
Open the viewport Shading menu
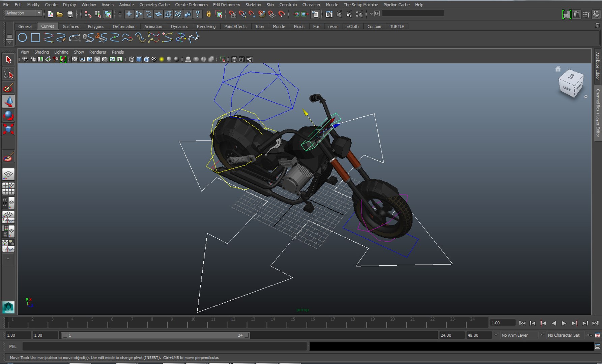(x=41, y=52)
